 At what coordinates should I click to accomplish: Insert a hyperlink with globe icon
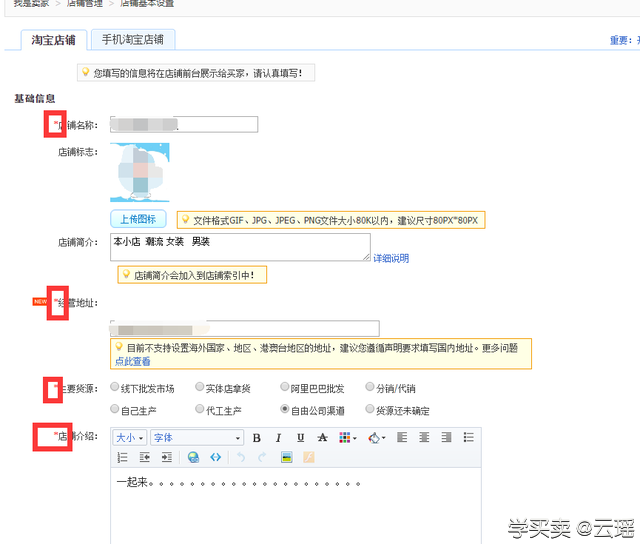(193, 457)
